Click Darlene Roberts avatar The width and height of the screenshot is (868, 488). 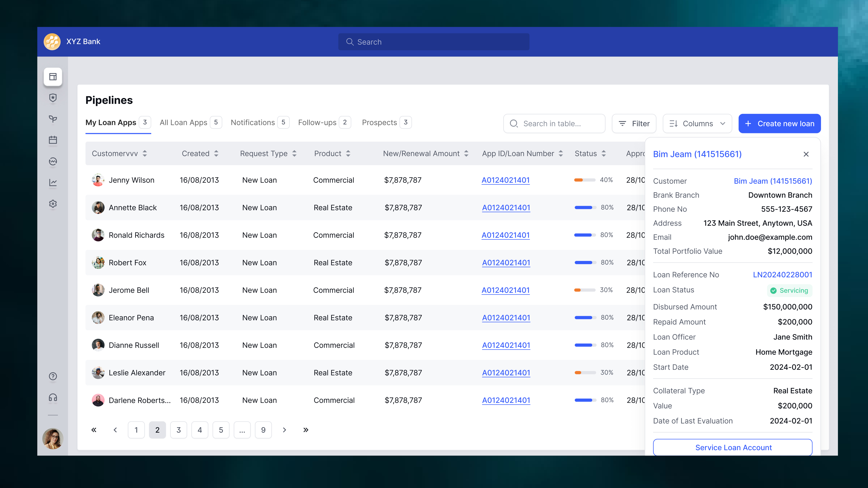click(x=98, y=400)
